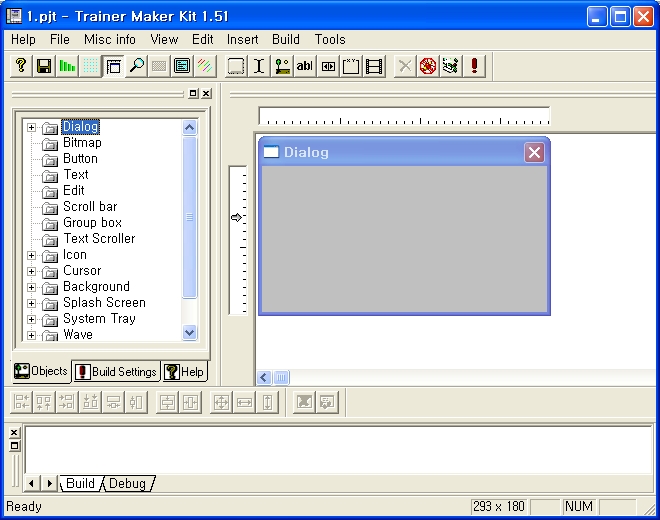Click the Save floppy disk toolbar icon
The image size is (660, 520).
point(44,66)
